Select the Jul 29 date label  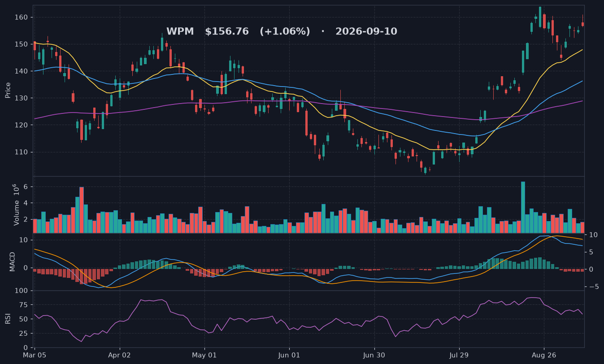459,355
